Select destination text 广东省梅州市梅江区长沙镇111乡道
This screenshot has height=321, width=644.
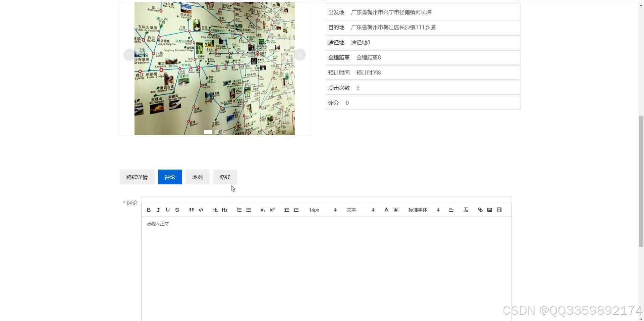coord(393,27)
